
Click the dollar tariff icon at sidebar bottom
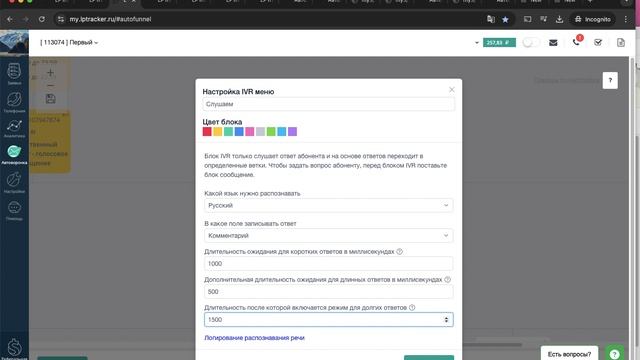(x=14, y=348)
